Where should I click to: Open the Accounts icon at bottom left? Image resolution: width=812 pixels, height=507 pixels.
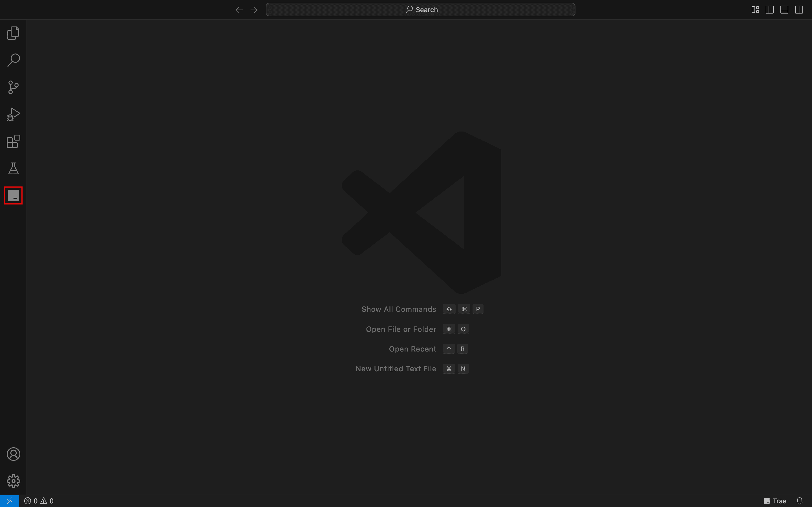[13, 454]
